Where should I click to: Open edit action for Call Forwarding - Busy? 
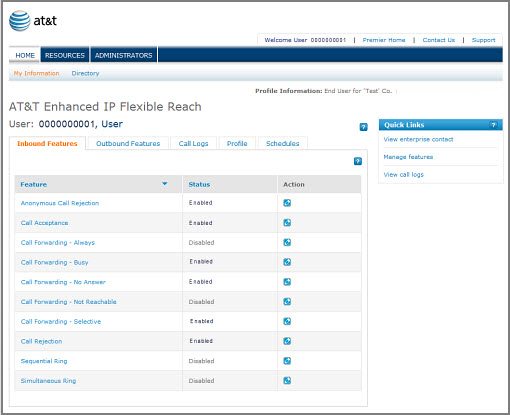tap(287, 262)
